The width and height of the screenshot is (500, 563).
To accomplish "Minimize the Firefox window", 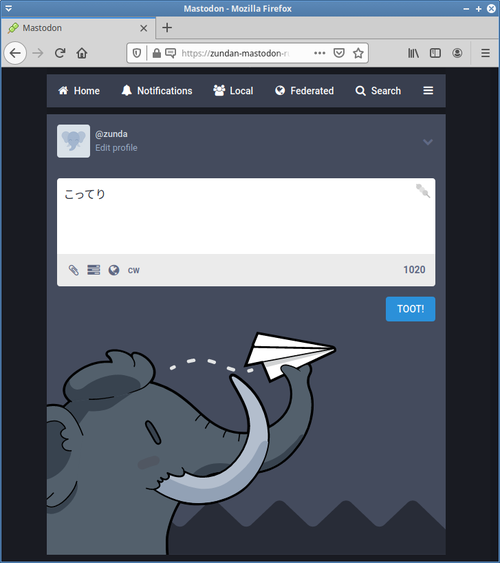I will [466, 9].
